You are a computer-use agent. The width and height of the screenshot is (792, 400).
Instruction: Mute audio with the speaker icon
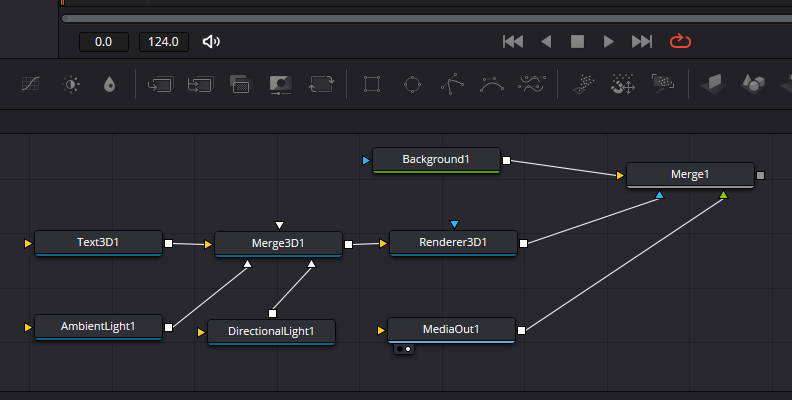point(211,42)
